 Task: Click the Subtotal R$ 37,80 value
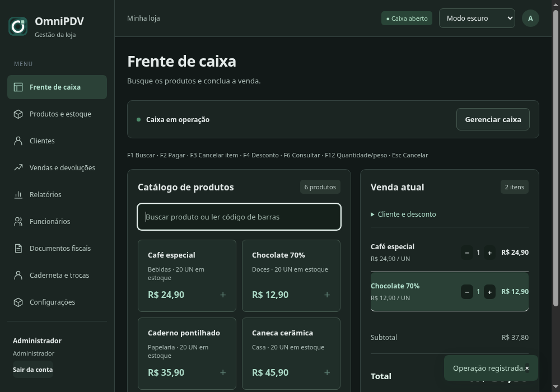515,337
